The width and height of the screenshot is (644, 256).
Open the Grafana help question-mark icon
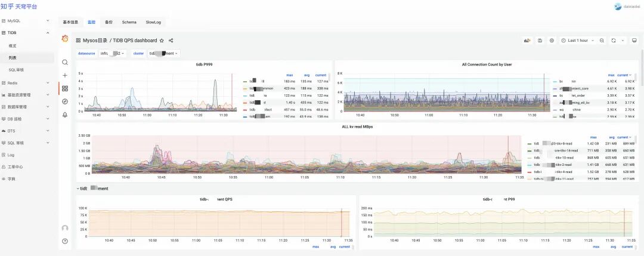pos(65,241)
